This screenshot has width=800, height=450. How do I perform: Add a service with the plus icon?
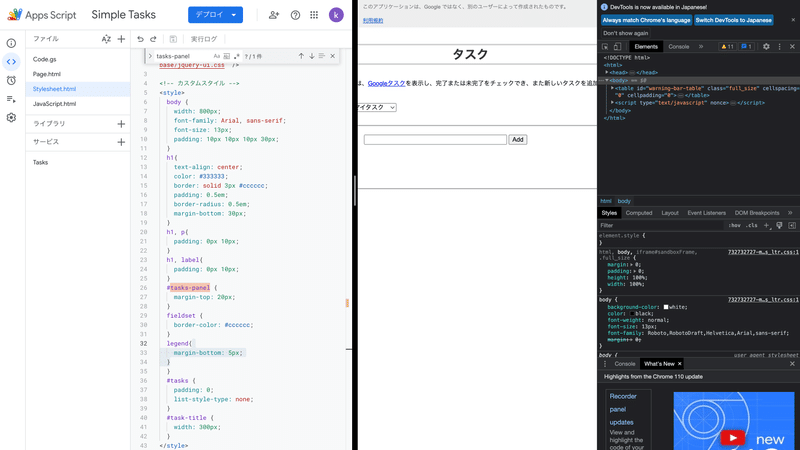pos(121,142)
